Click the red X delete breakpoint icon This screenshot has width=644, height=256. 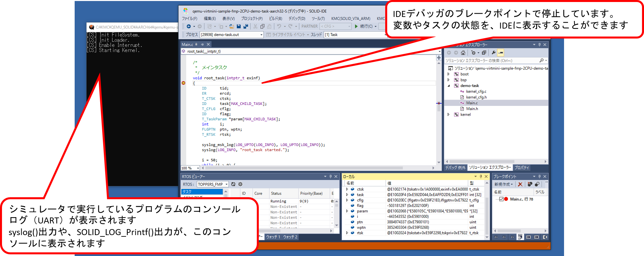tap(520, 184)
